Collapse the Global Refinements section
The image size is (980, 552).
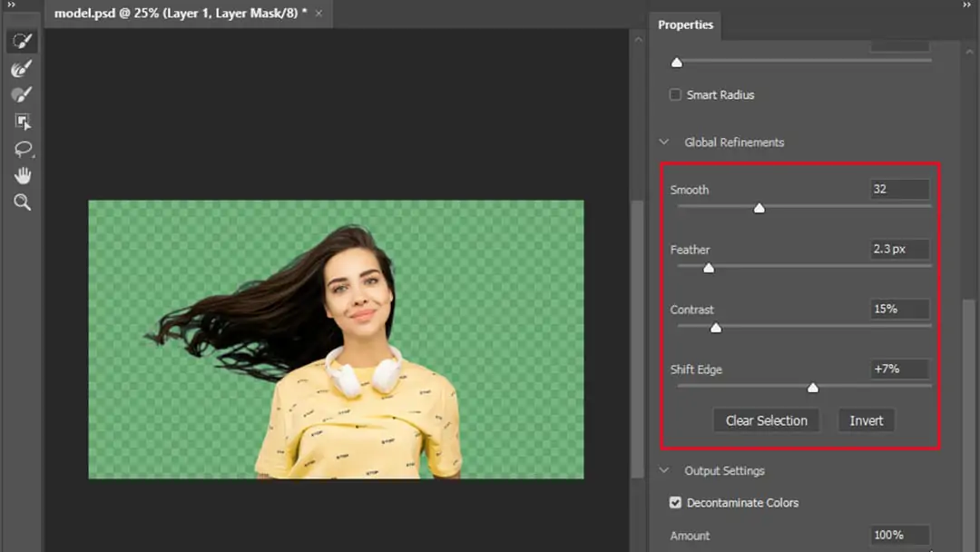[x=663, y=143]
